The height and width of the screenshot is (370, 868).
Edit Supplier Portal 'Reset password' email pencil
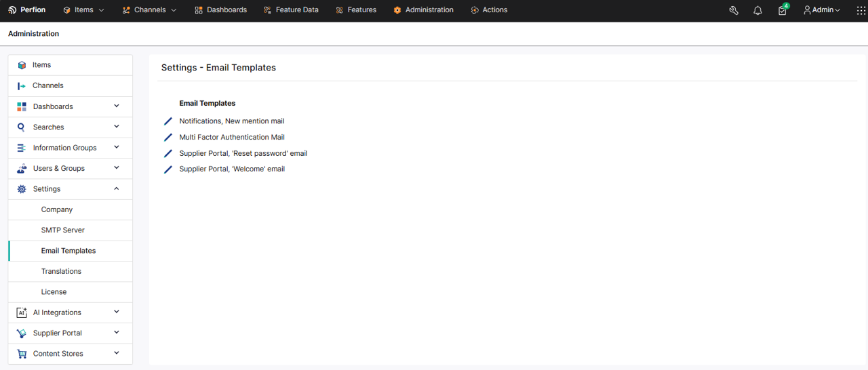coord(168,153)
